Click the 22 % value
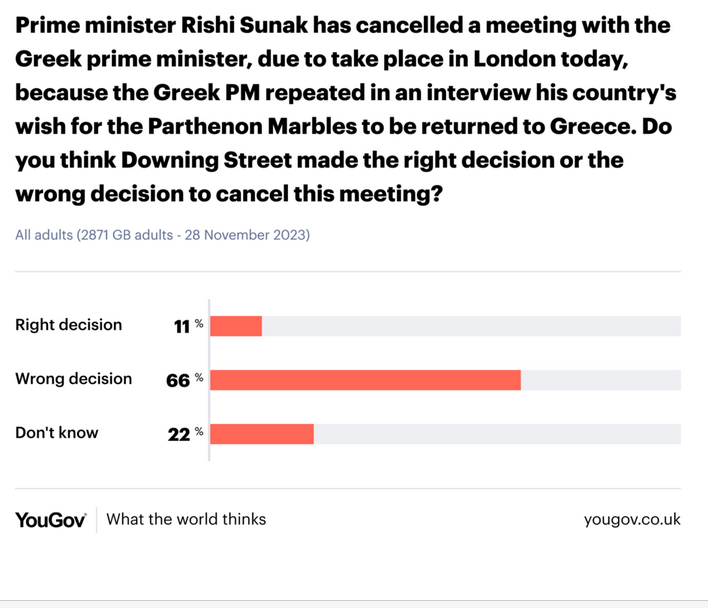The image size is (716, 608). [185, 434]
